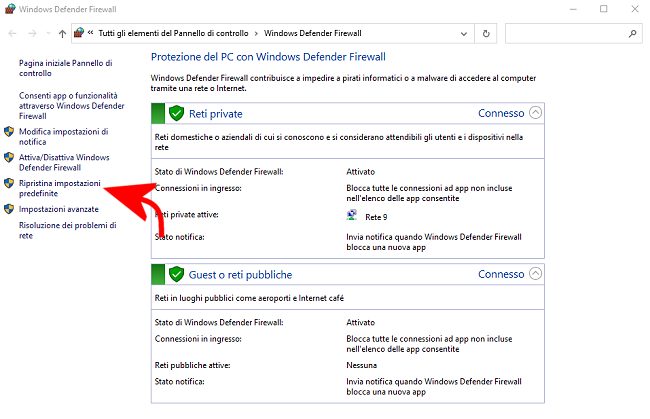650x419 pixels.
Task: Go forward with the forward arrow
Action: [32, 34]
